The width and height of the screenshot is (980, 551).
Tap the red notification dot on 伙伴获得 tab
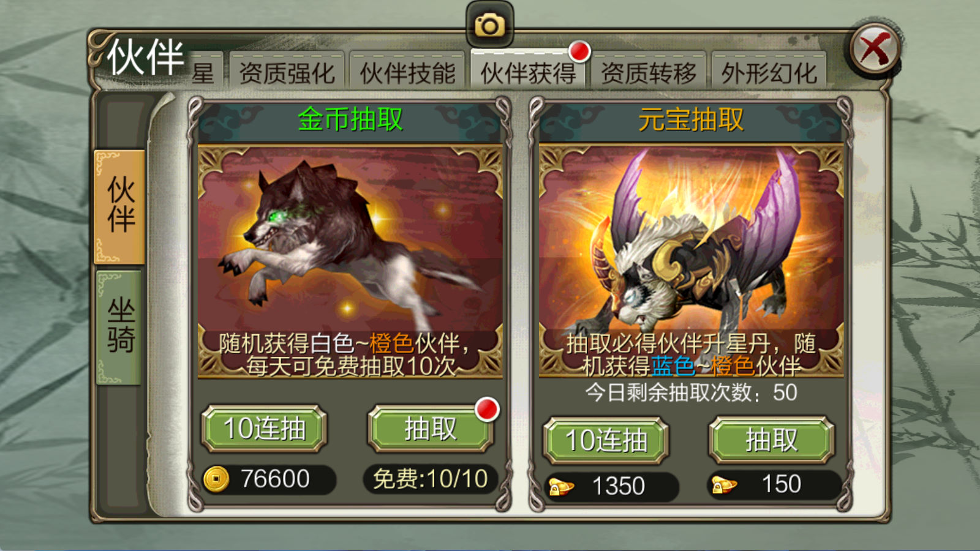tap(579, 51)
